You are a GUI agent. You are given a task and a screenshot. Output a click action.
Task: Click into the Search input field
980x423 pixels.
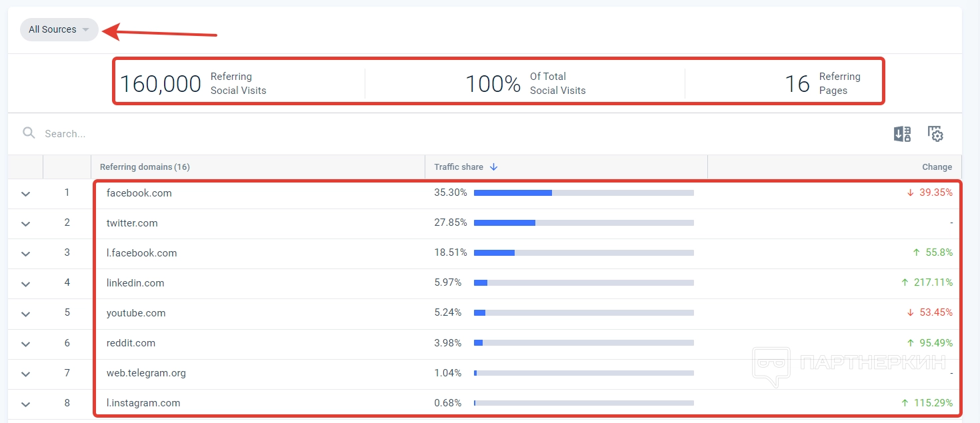(267, 134)
